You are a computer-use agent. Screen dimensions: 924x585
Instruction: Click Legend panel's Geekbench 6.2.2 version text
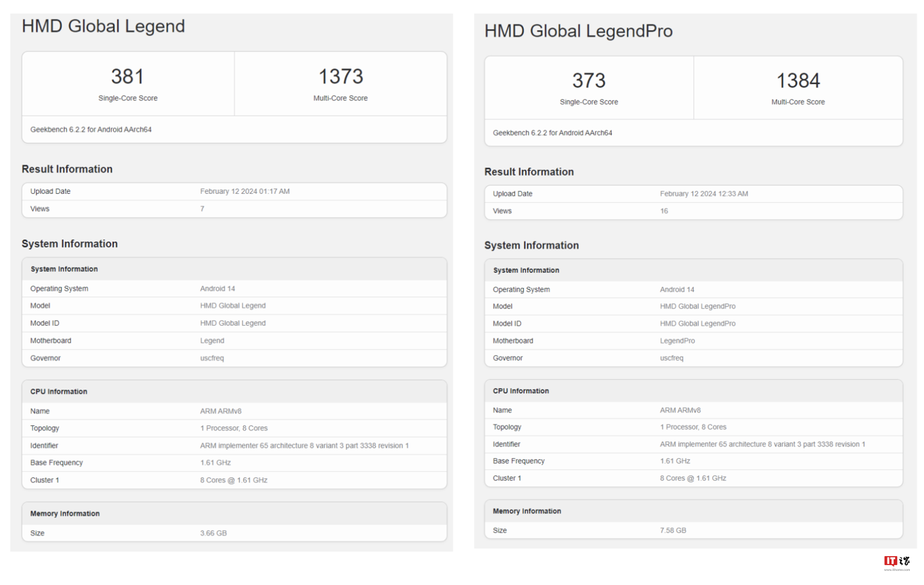click(91, 130)
